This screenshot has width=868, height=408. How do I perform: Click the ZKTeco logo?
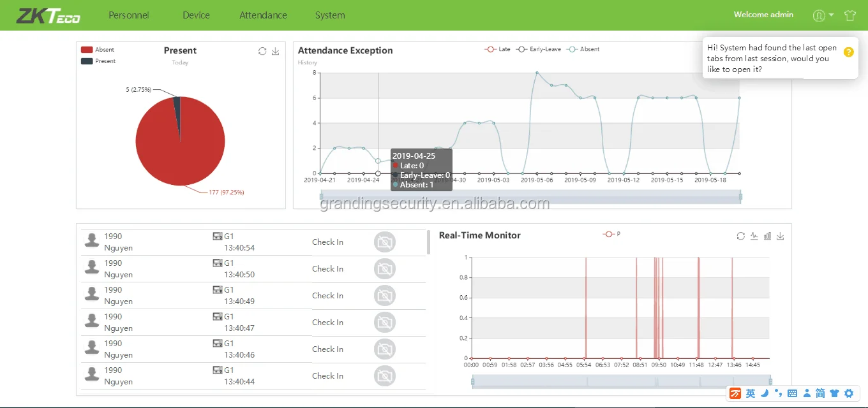(48, 15)
